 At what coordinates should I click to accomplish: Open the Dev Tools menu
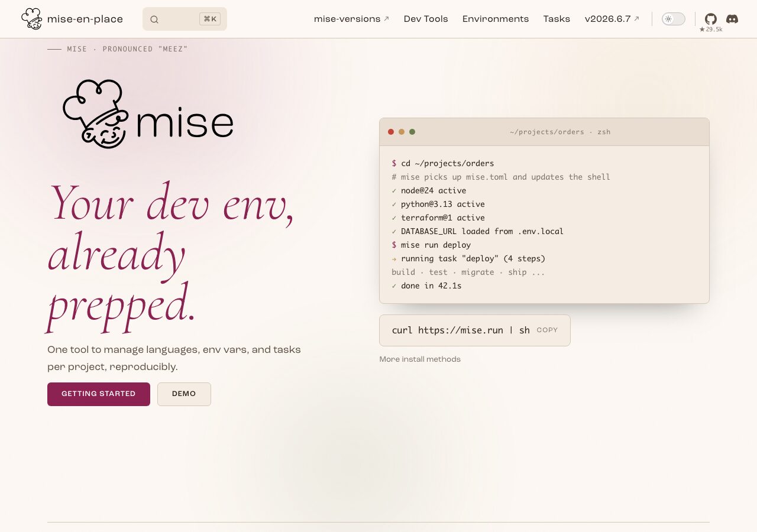click(426, 19)
